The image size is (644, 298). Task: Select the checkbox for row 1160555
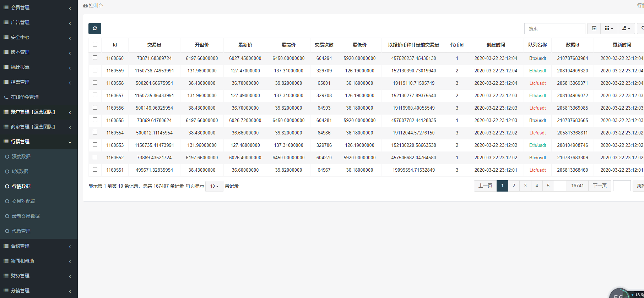[95, 120]
